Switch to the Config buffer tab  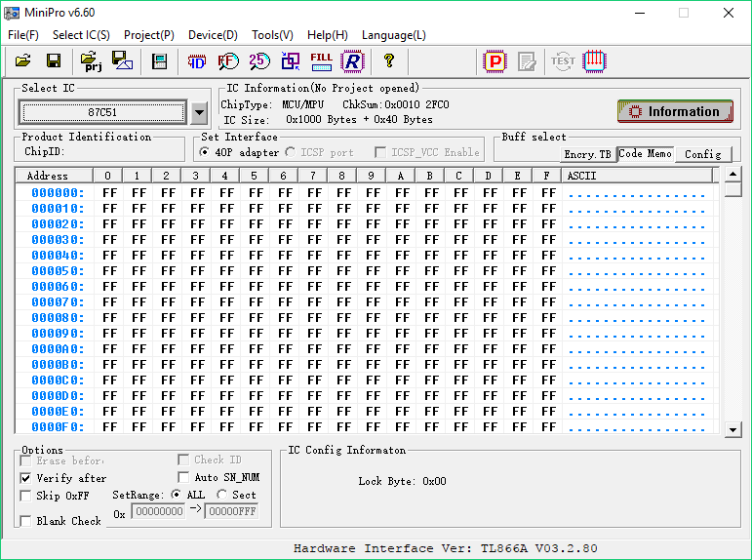point(702,154)
